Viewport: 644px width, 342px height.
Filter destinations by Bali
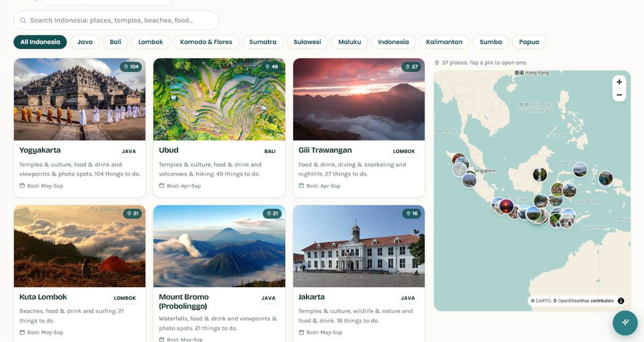coord(116,42)
